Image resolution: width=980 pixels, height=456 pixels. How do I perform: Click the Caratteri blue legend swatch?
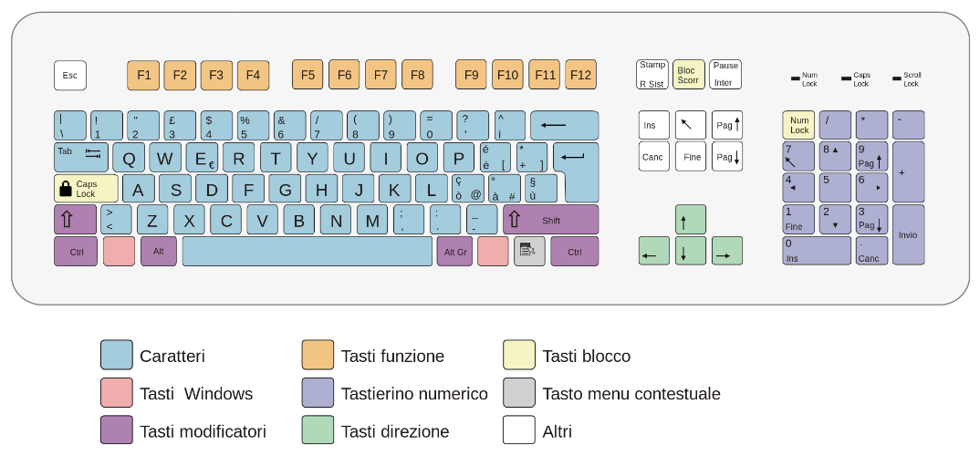[x=116, y=355]
